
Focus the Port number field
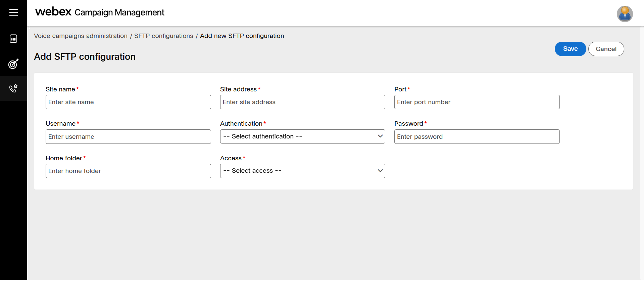tap(477, 102)
